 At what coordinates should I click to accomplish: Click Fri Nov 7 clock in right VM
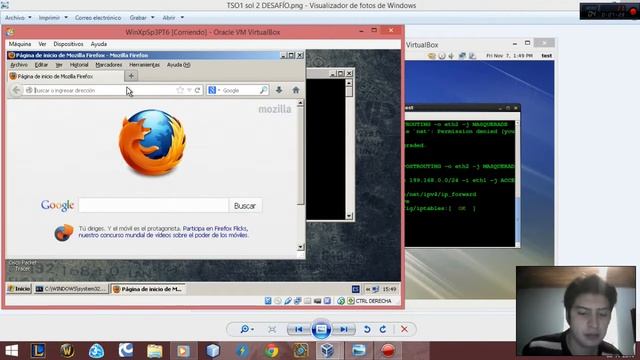(x=509, y=56)
